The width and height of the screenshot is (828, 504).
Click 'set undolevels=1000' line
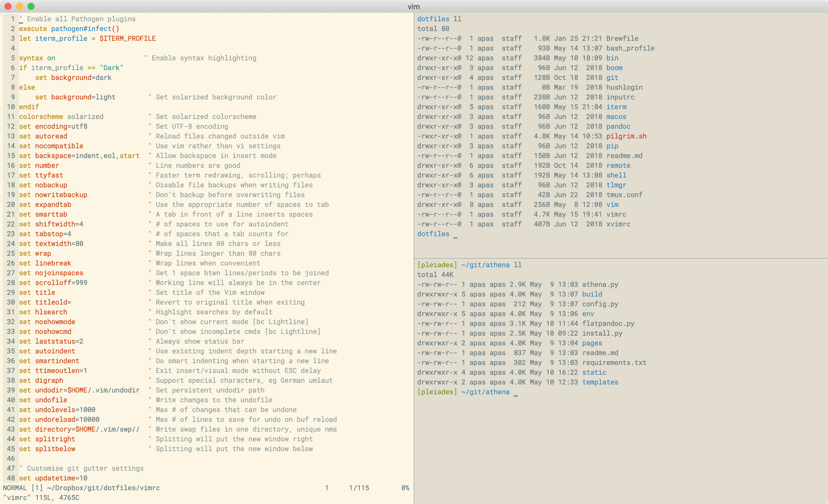coord(57,410)
